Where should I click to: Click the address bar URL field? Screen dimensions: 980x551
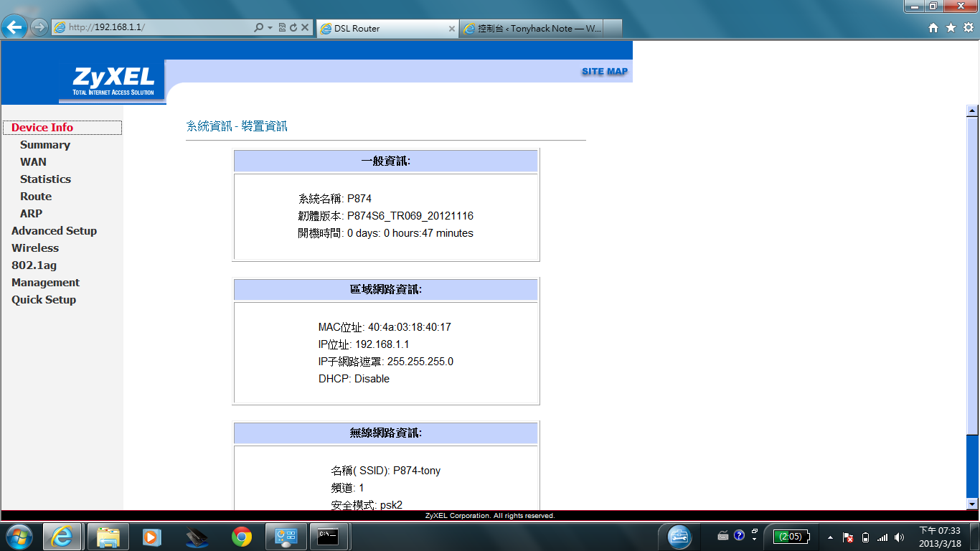click(x=153, y=27)
